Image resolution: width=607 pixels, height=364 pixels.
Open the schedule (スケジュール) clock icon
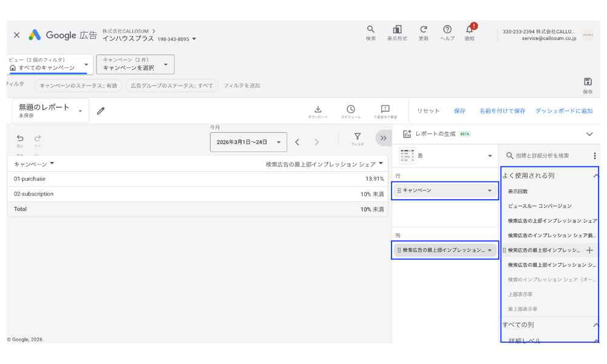(x=351, y=112)
